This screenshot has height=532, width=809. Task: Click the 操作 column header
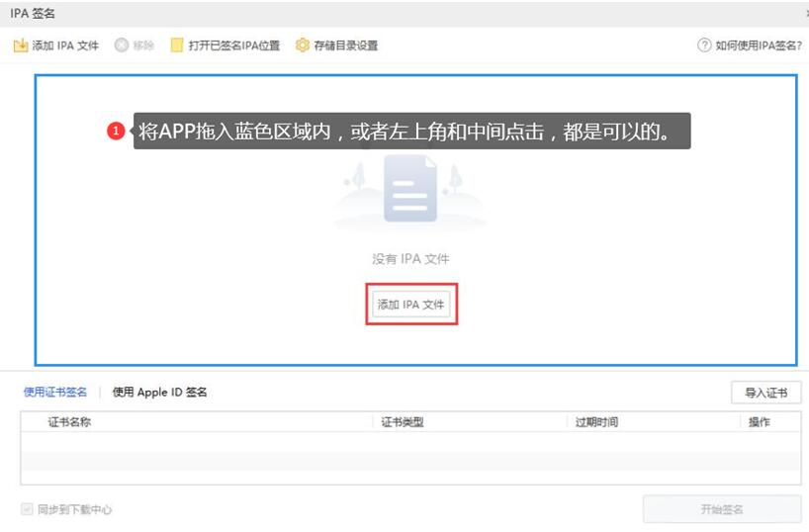760,422
